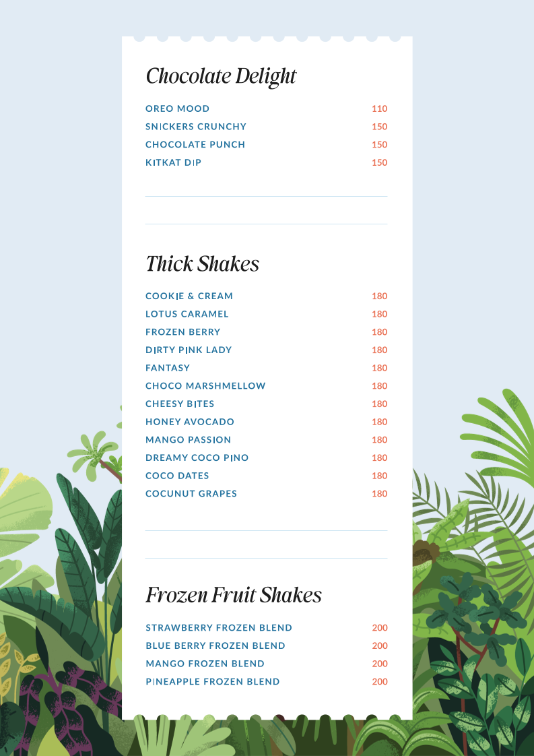Click the price next to Cocunut Grapes
Image resolution: width=534 pixels, height=756 pixels.
click(x=379, y=494)
